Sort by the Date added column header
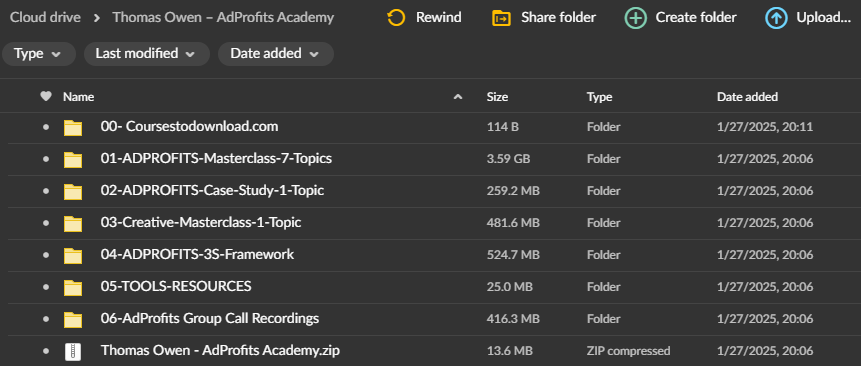The image size is (861, 366). coord(747,97)
